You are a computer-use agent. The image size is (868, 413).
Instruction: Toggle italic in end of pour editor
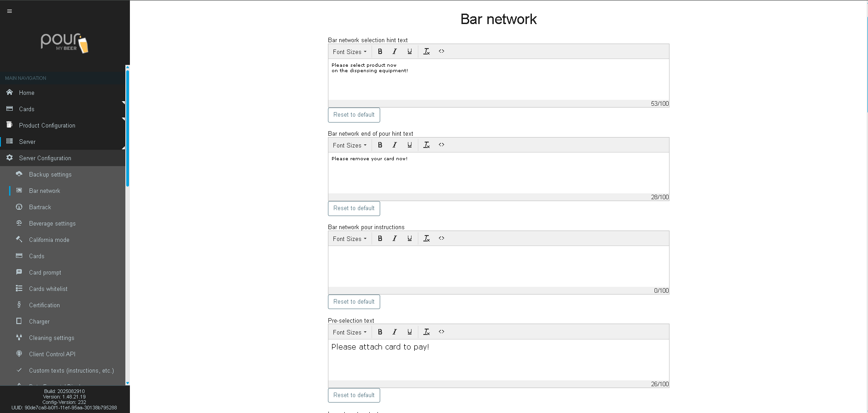(395, 145)
